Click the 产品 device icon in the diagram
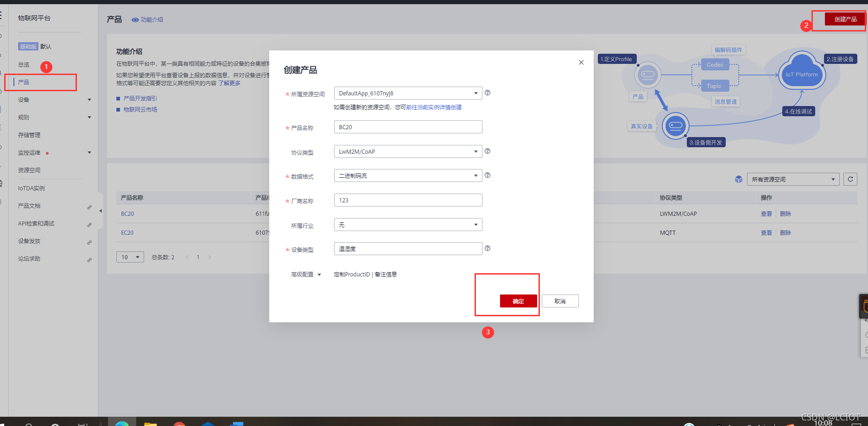The image size is (868, 426). pyautogui.click(x=648, y=75)
